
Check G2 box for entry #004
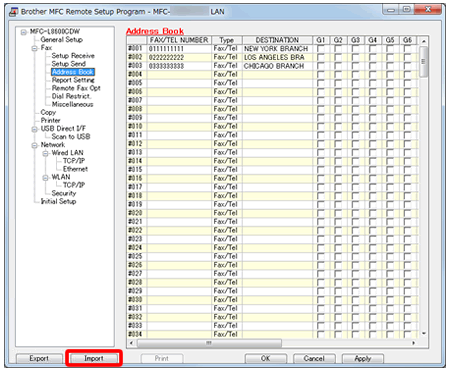[x=338, y=75]
